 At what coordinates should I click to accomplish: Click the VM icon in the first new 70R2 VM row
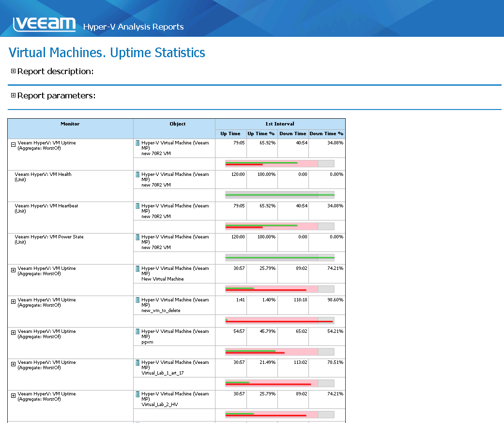(137, 143)
